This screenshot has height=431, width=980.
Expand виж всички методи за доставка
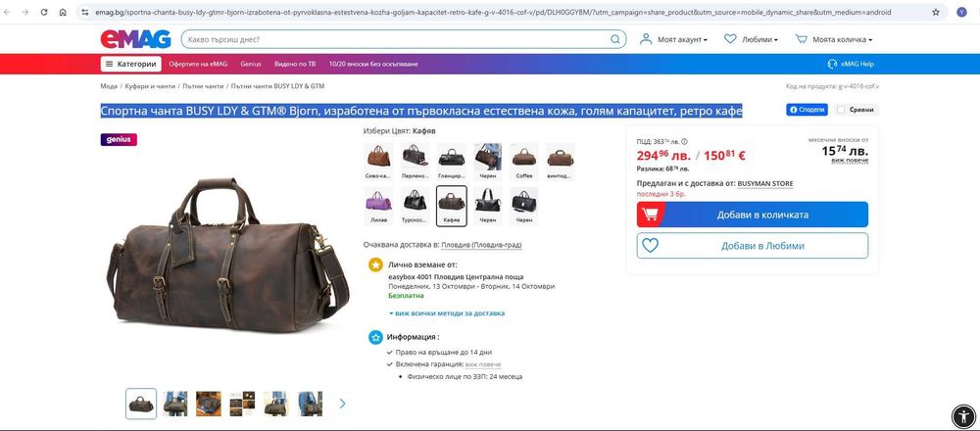click(x=446, y=312)
